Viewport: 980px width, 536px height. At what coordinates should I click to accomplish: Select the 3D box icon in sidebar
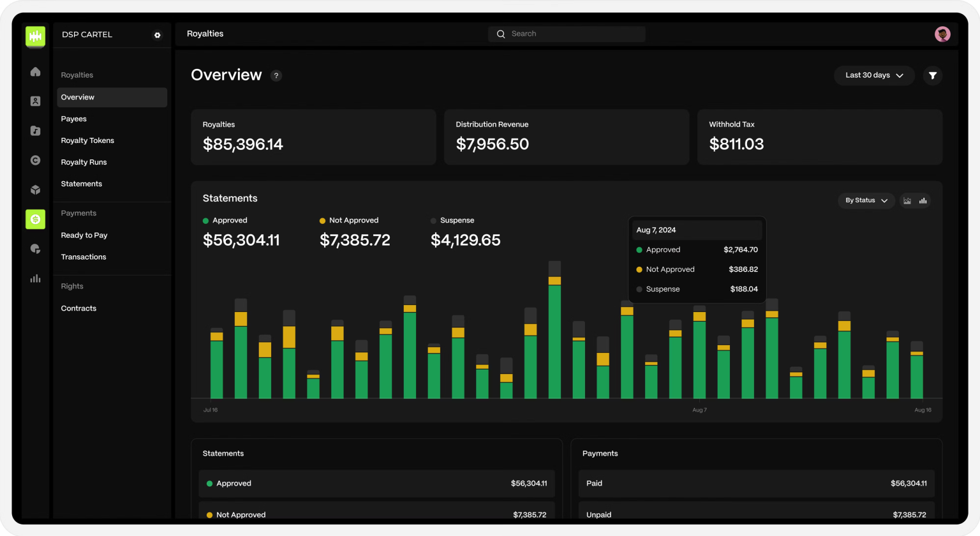35,190
